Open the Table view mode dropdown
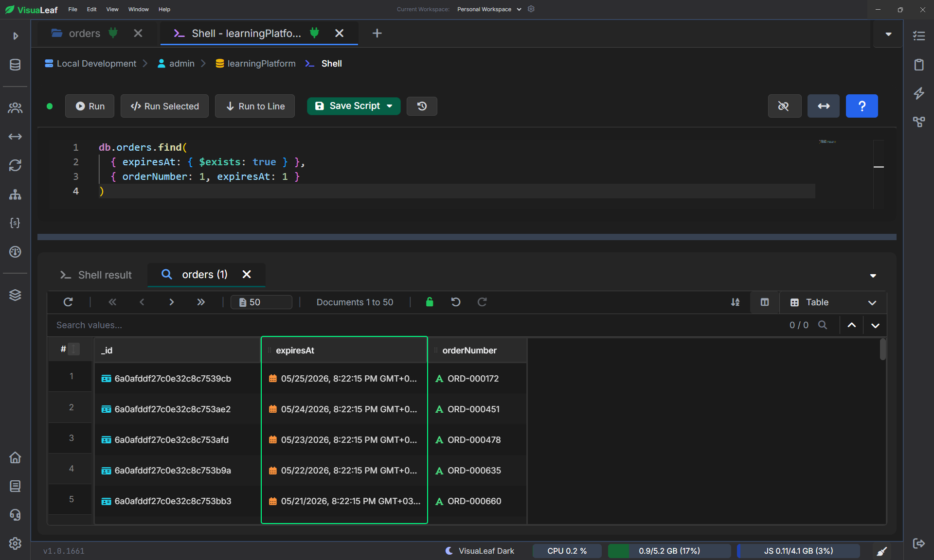This screenshot has height=560, width=934. [833, 302]
